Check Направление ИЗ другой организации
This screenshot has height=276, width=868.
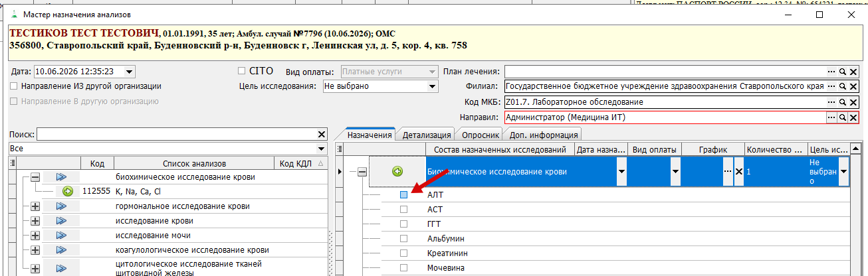pyautogui.click(x=14, y=86)
